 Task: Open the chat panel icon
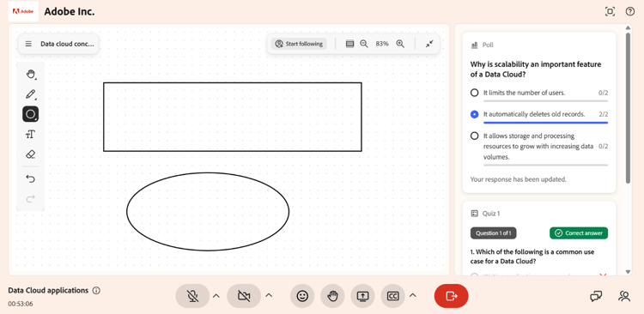596,296
